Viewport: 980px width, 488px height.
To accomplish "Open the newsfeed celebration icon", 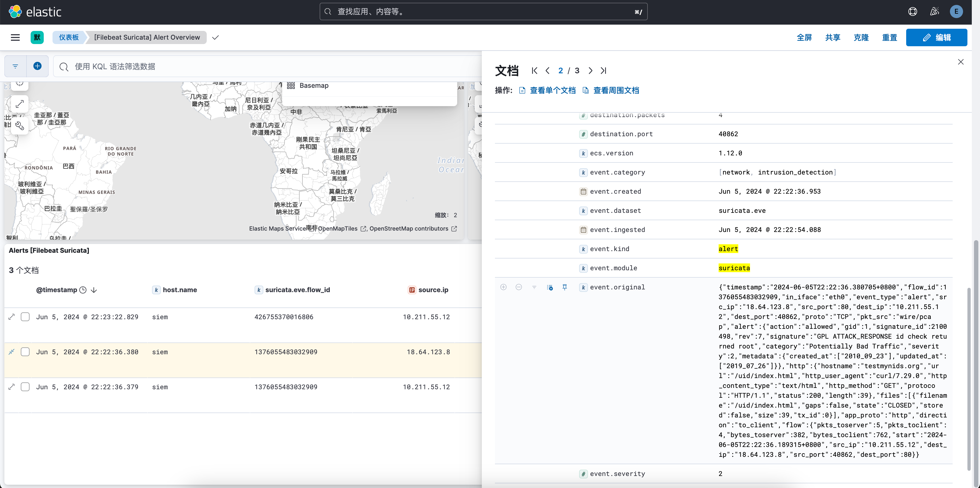I will click(934, 12).
